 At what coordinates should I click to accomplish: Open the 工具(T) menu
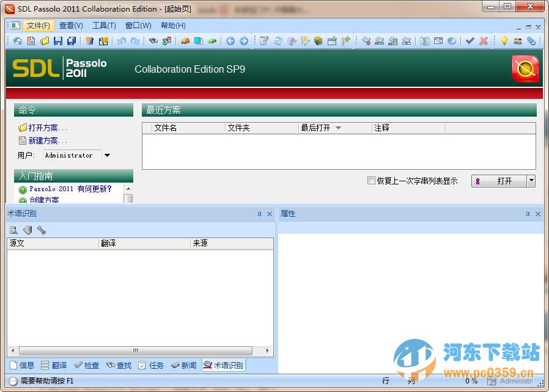[x=104, y=26]
